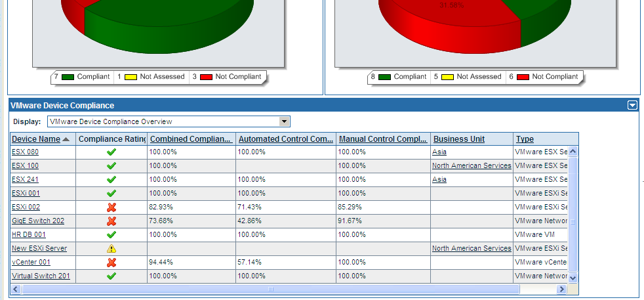The image size is (644, 300).
Task: Click the horizontal scroll right arrow
Action: pos(561,289)
